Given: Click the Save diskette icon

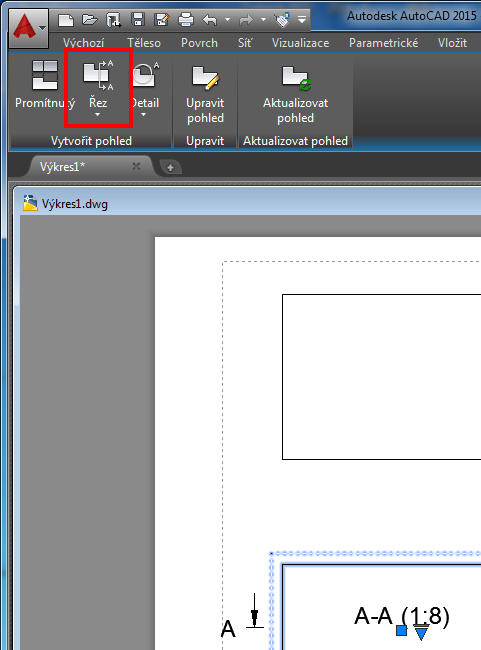Looking at the screenshot, I should point(137,19).
